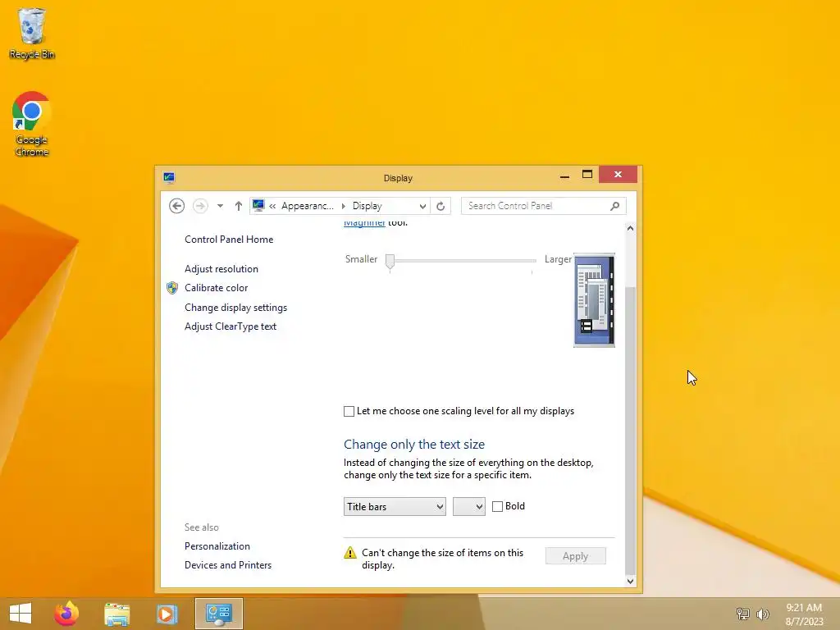Click the Display breadcrumb segment
Viewport: 840px width, 630px height.
pos(367,206)
